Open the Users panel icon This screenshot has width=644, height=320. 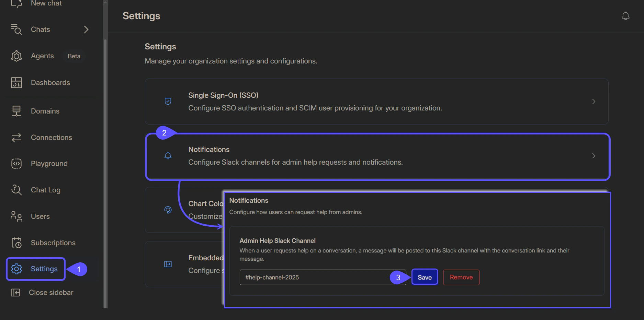(x=16, y=216)
